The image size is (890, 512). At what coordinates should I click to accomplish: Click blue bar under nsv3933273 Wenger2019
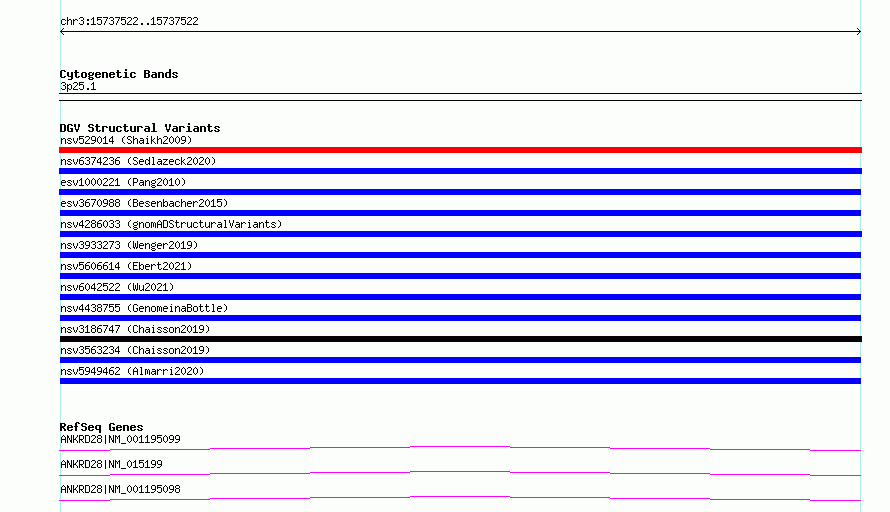tap(460, 255)
